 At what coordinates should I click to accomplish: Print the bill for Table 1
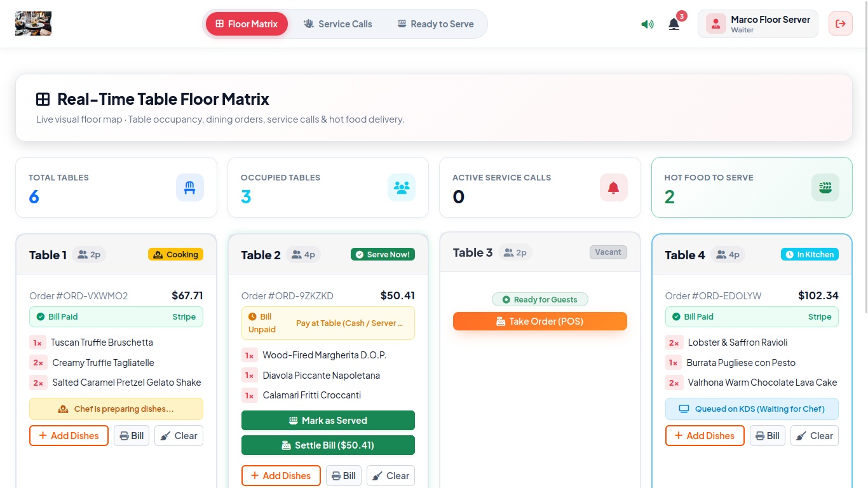(x=132, y=436)
